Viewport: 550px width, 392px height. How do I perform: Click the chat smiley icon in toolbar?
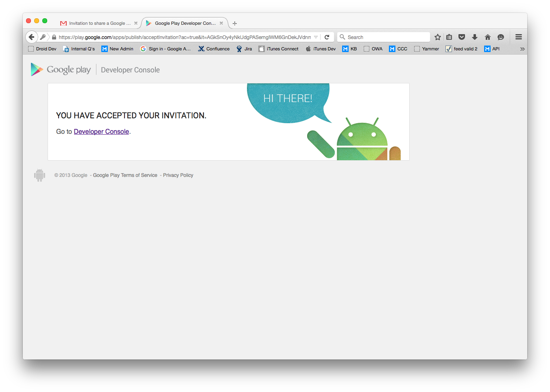click(x=501, y=37)
